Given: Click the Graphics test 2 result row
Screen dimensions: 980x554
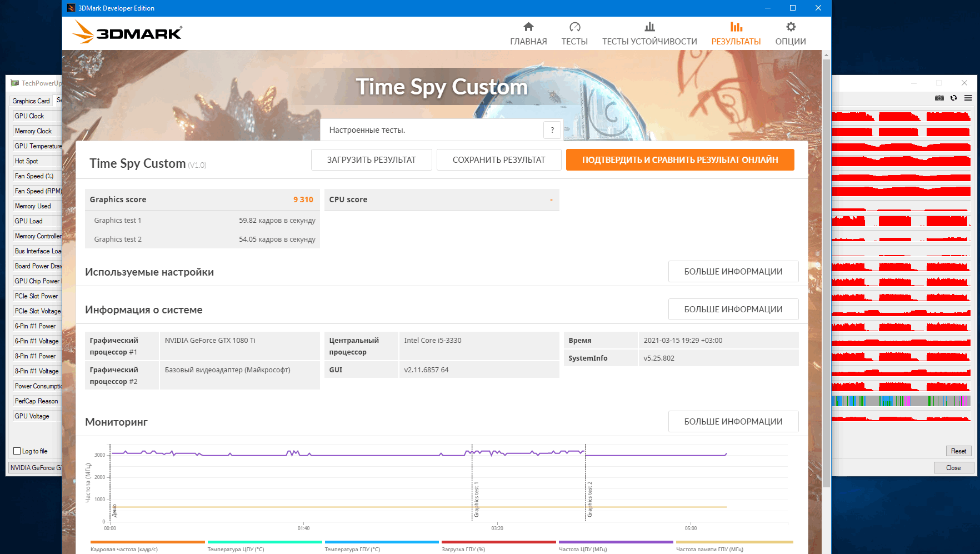Looking at the screenshot, I should pyautogui.click(x=202, y=239).
